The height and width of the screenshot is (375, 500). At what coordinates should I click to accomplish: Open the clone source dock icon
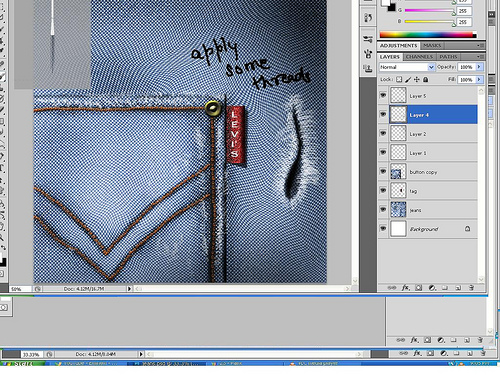tap(368, 54)
